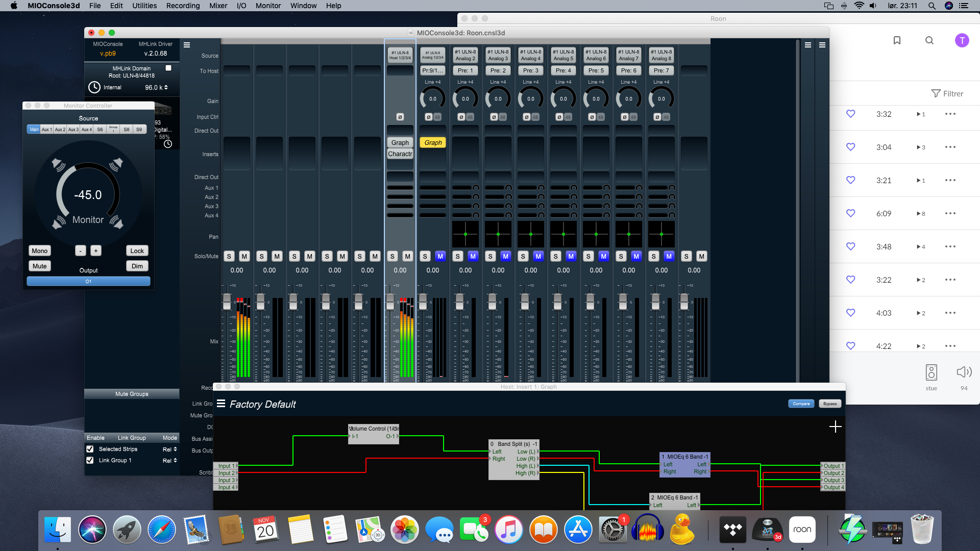Toggle Dim in the Monitor Controller
The height and width of the screenshot is (551, 980).
click(137, 266)
